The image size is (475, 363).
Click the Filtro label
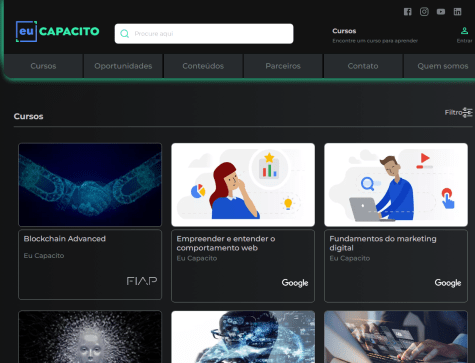tap(453, 112)
